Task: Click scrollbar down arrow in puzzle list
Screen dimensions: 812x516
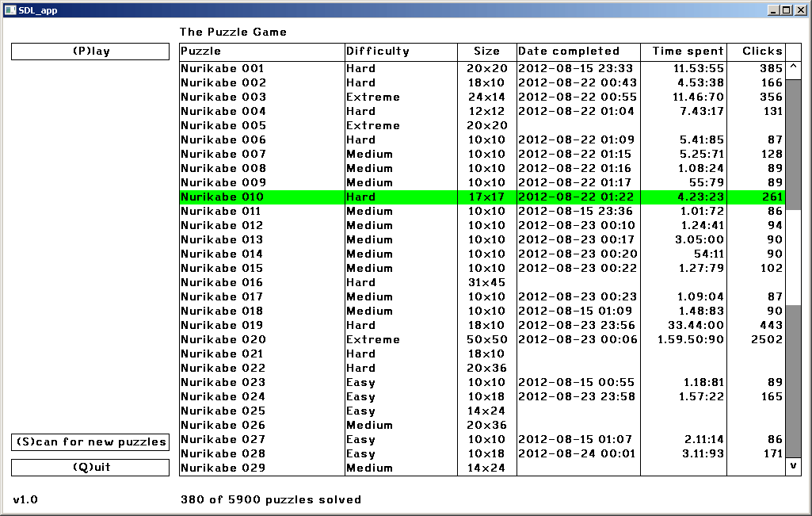Action: tap(793, 466)
